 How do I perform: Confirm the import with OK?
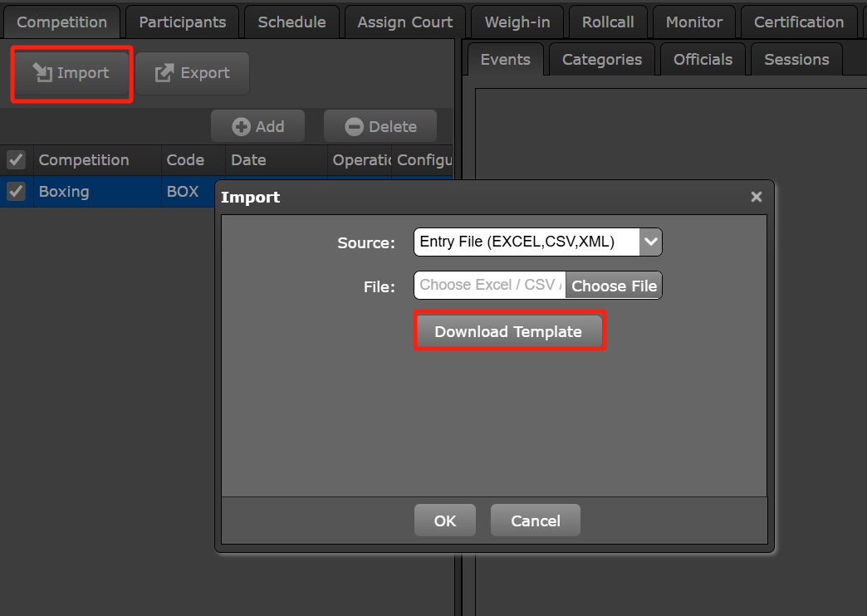point(444,520)
